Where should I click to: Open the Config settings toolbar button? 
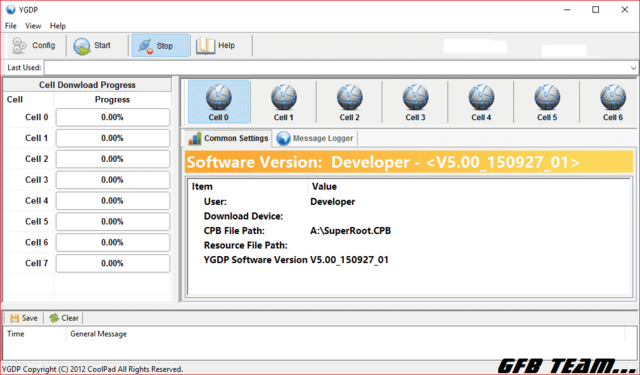[35, 45]
